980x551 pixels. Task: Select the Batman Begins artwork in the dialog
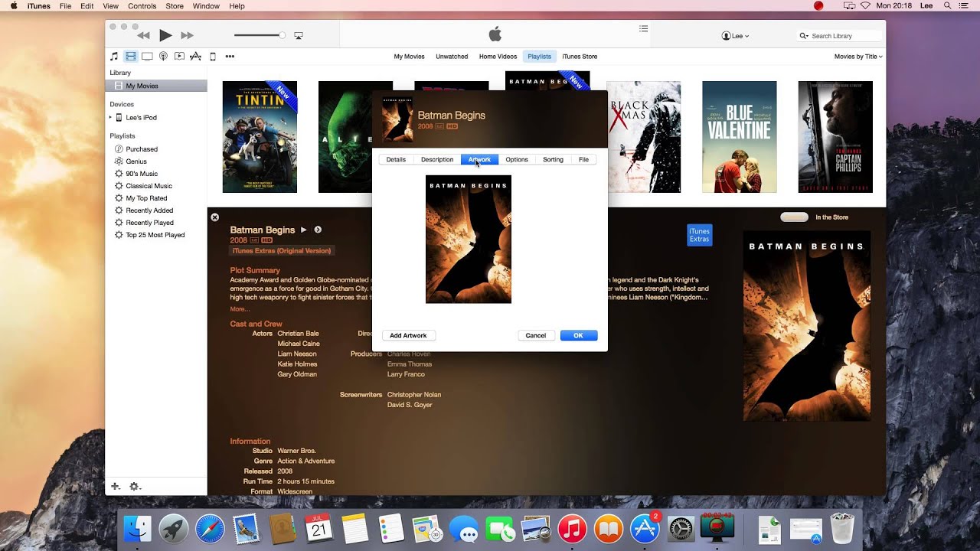(469, 240)
